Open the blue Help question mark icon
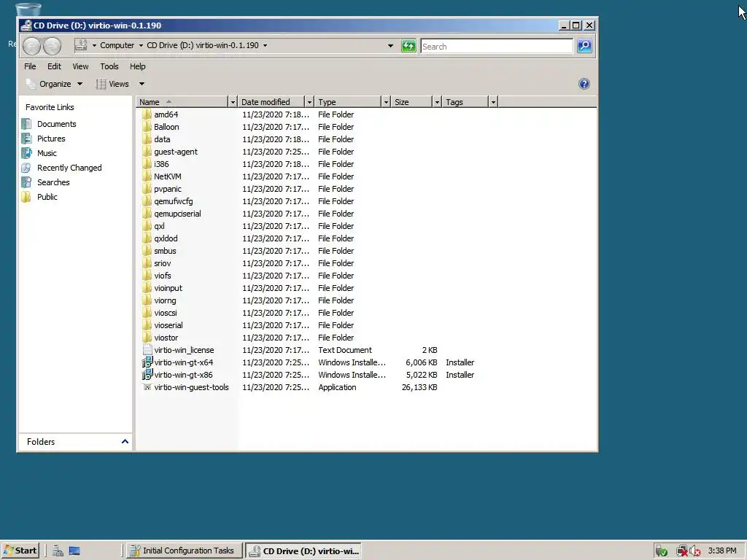 (x=584, y=84)
